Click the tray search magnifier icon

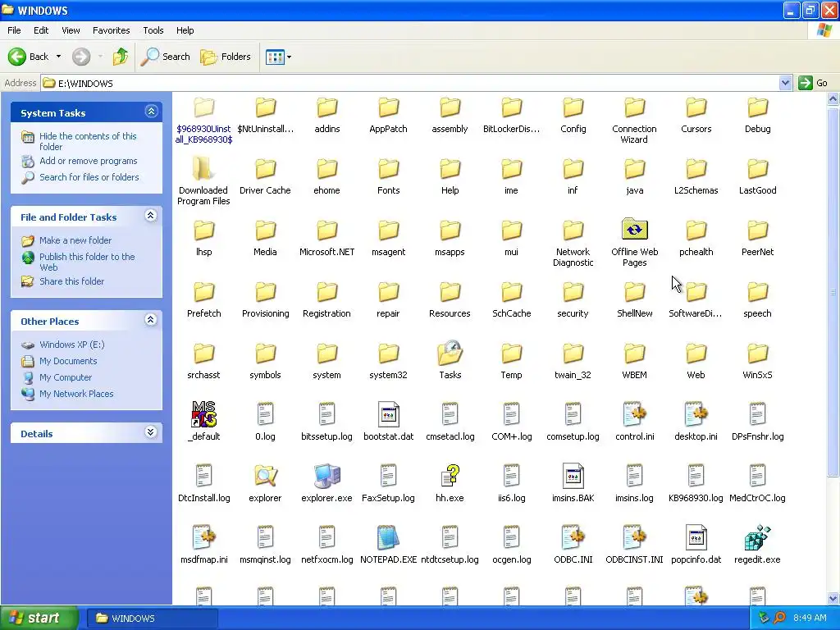tap(780, 618)
